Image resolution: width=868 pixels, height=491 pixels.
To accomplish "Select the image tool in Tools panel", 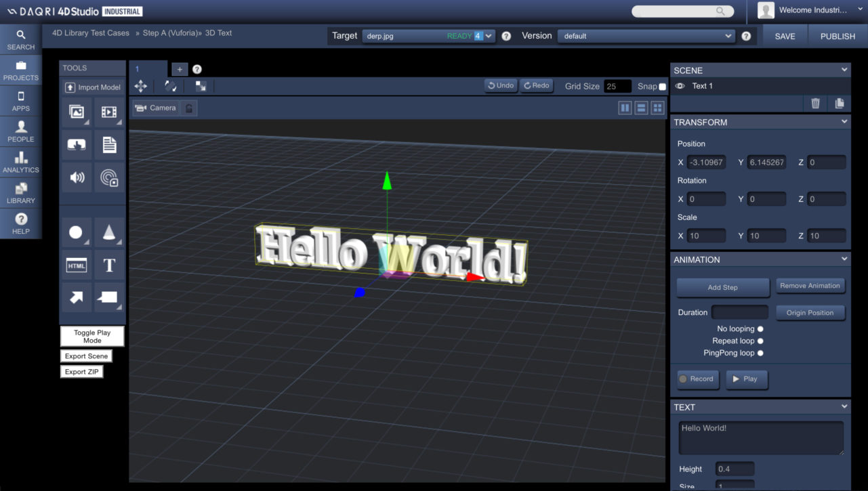I will click(77, 112).
